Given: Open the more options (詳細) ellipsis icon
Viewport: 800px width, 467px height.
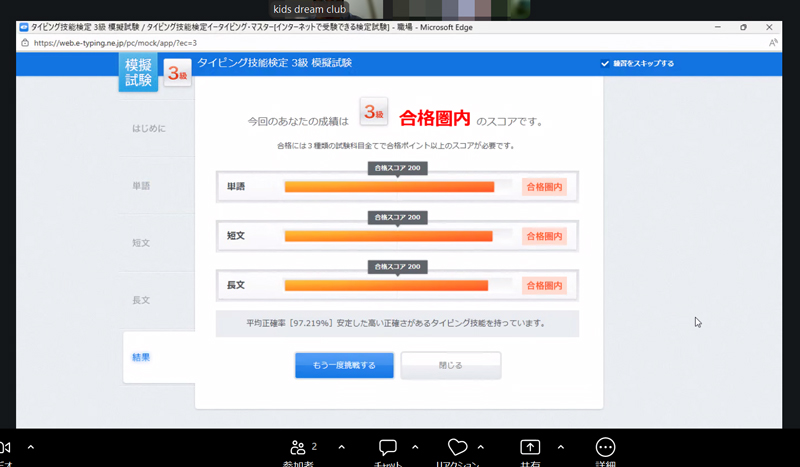Looking at the screenshot, I should click(x=605, y=447).
